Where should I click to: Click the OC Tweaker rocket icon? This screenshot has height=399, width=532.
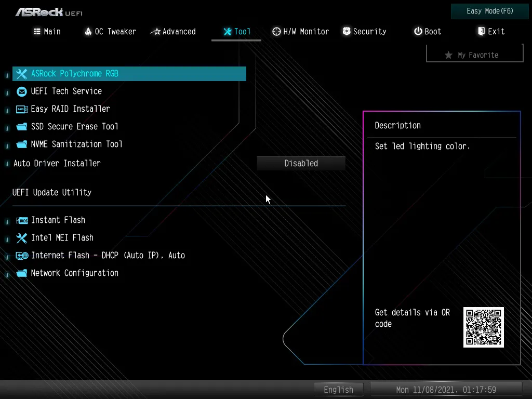click(x=88, y=32)
